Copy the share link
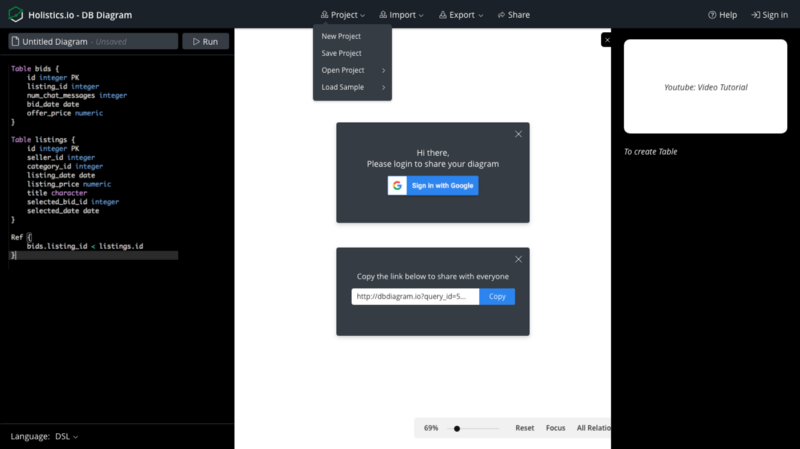The height and width of the screenshot is (449, 800). (497, 296)
